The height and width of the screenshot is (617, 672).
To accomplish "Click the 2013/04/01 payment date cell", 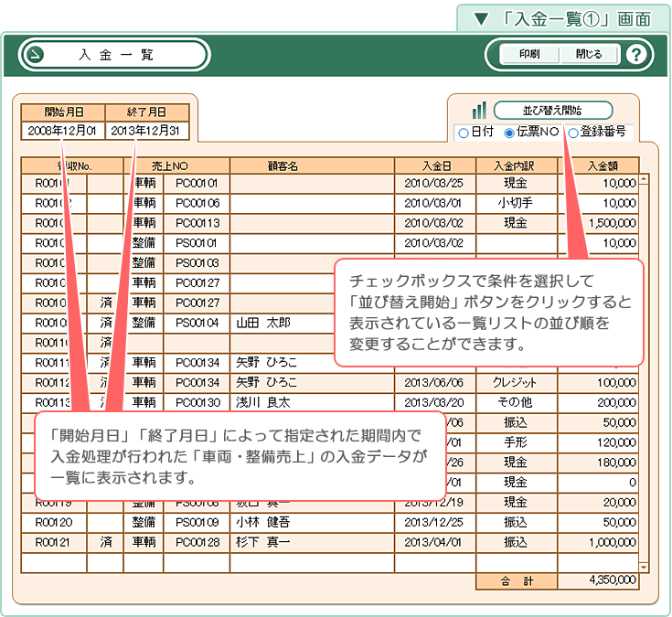I will [x=435, y=542].
